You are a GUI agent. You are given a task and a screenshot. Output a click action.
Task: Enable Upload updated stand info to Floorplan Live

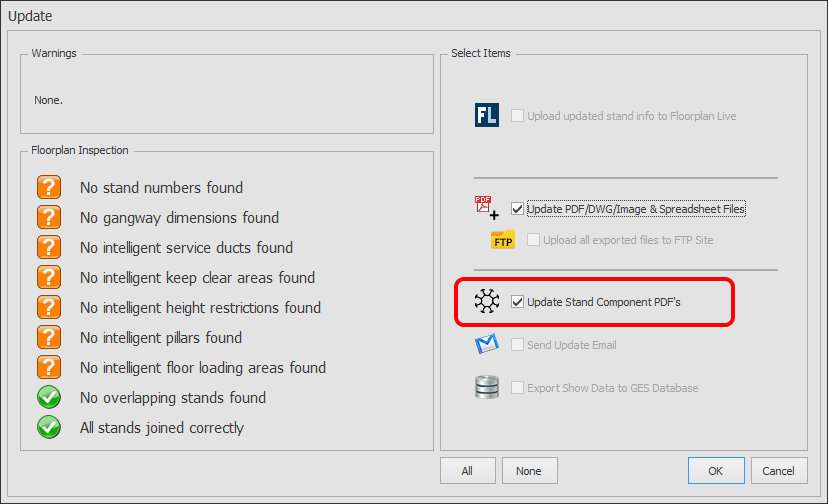point(518,116)
